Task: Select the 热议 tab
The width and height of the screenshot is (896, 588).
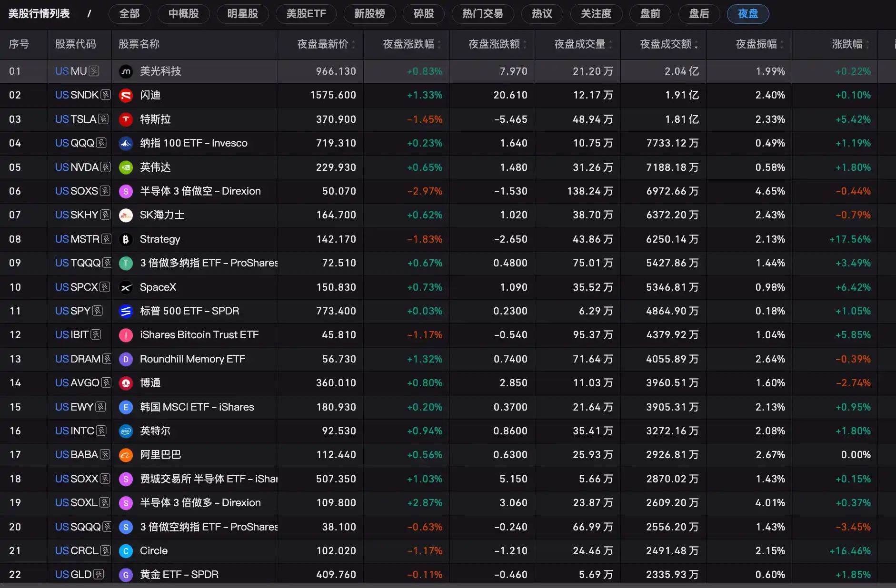Action: (542, 14)
